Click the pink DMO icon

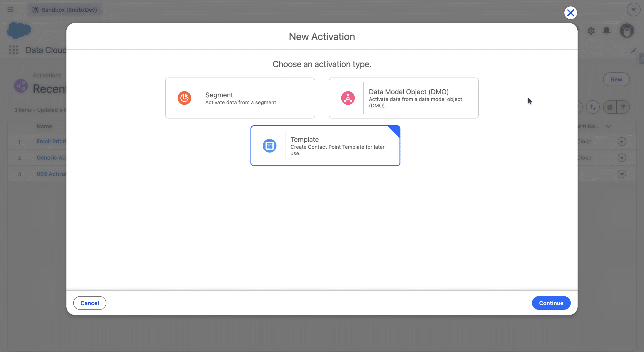tap(348, 98)
